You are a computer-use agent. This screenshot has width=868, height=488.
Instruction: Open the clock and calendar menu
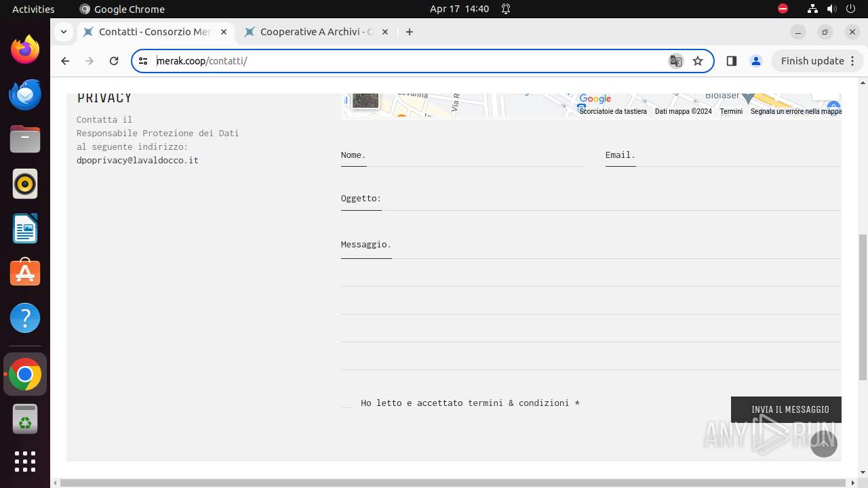(x=459, y=9)
